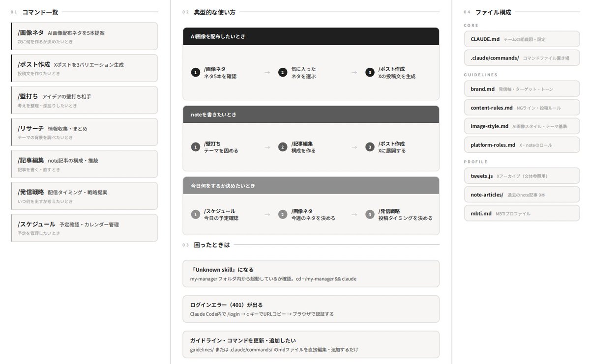The height and width of the screenshot is (364, 590).
Task: Click the CLAUDE.md file card
Action: 522,39
